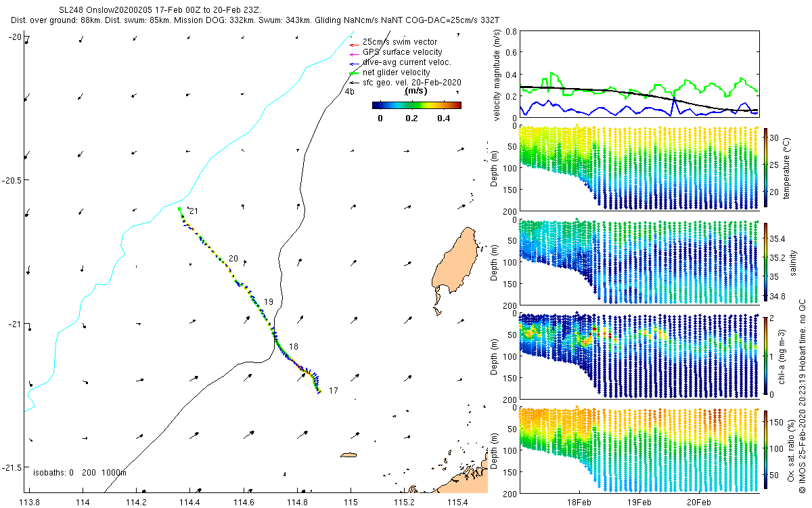Click the salinity colorbar
Viewport: 812px width, 508px height.
(x=765, y=261)
